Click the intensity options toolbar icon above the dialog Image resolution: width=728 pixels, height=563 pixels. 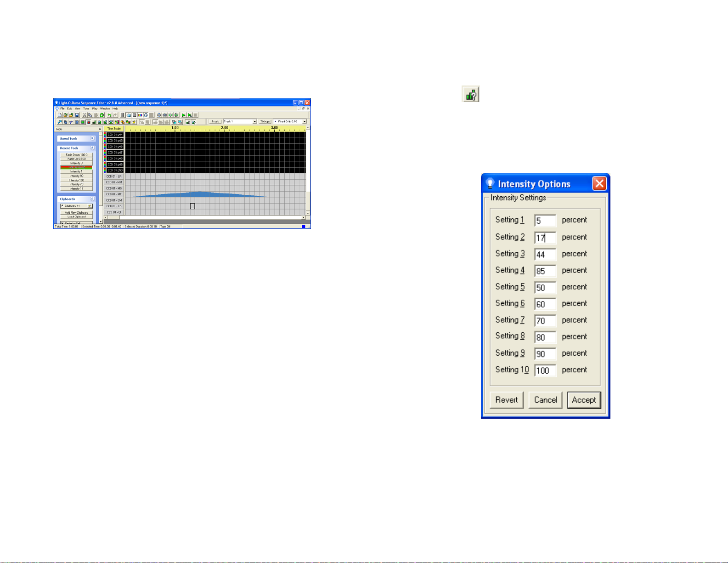[471, 94]
